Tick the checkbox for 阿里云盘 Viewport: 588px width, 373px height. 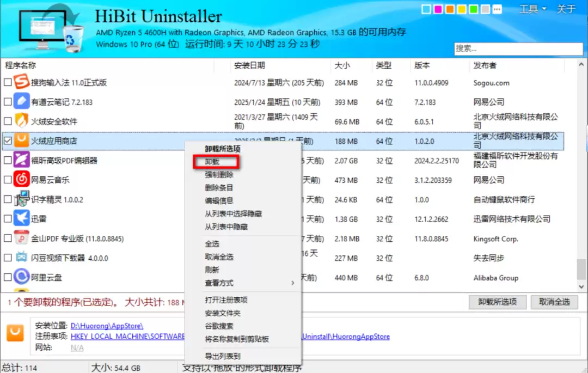(8, 277)
